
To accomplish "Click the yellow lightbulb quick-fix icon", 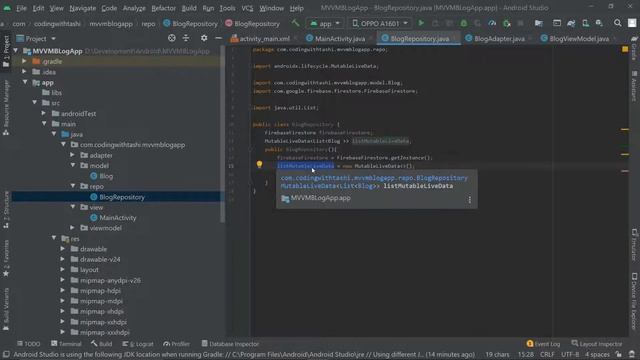I will [x=259, y=164].
